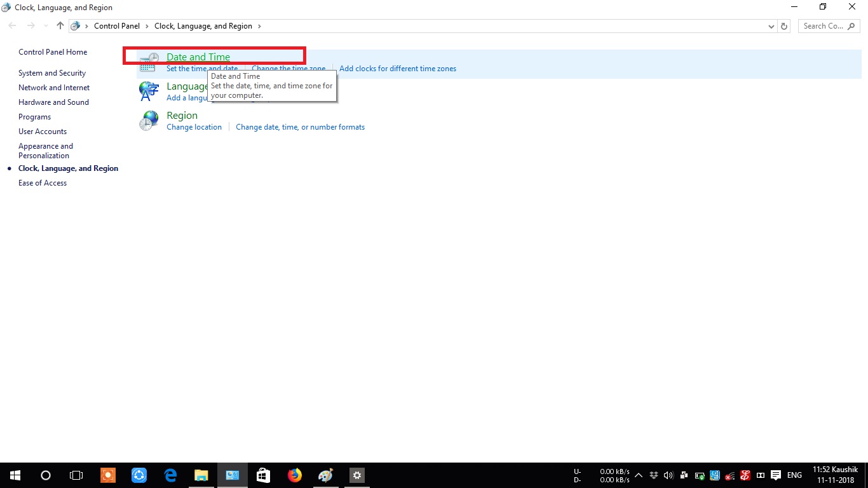Click the Date and Time clock icon

pos(149,62)
